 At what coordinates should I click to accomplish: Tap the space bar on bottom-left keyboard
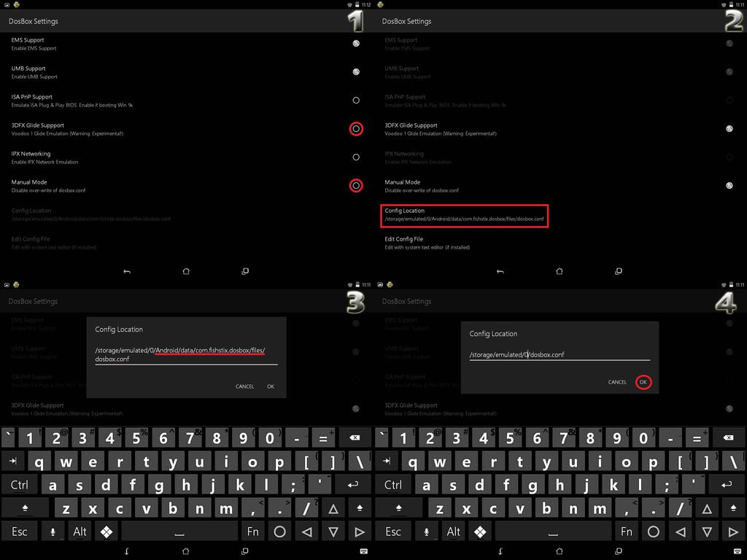pyautogui.click(x=179, y=532)
